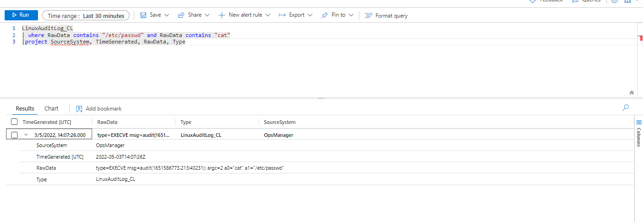644x222 pixels.
Task: Click the New alert rule plus icon
Action: tap(222, 15)
